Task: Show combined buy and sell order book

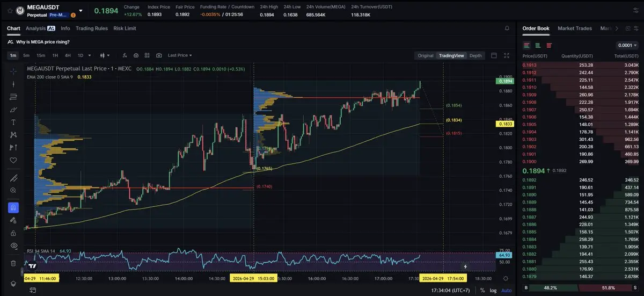Action: click(527, 45)
